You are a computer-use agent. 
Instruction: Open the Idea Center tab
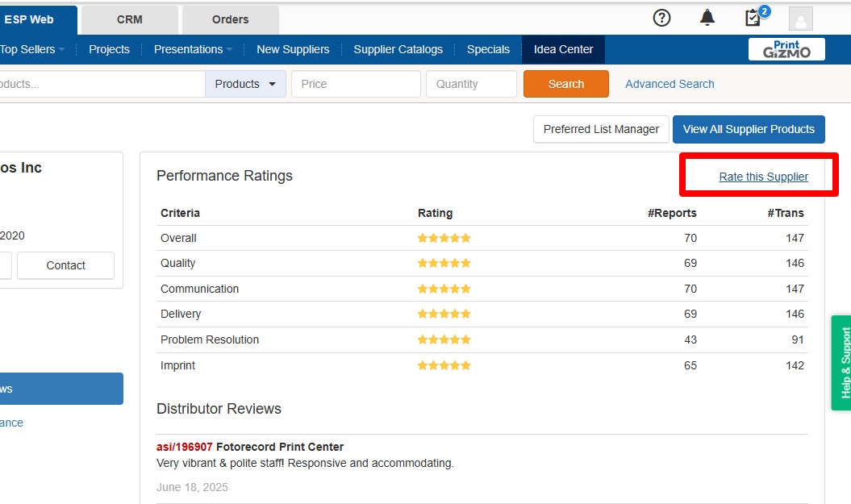[x=563, y=49]
